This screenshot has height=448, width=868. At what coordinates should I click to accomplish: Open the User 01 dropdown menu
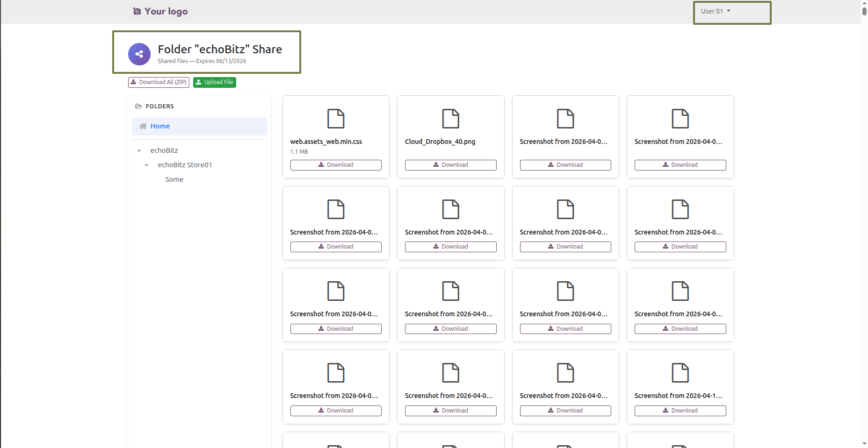click(x=716, y=11)
